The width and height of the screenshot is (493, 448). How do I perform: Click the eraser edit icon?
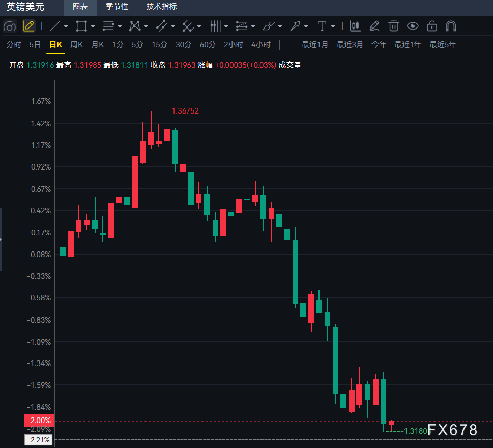(374, 26)
